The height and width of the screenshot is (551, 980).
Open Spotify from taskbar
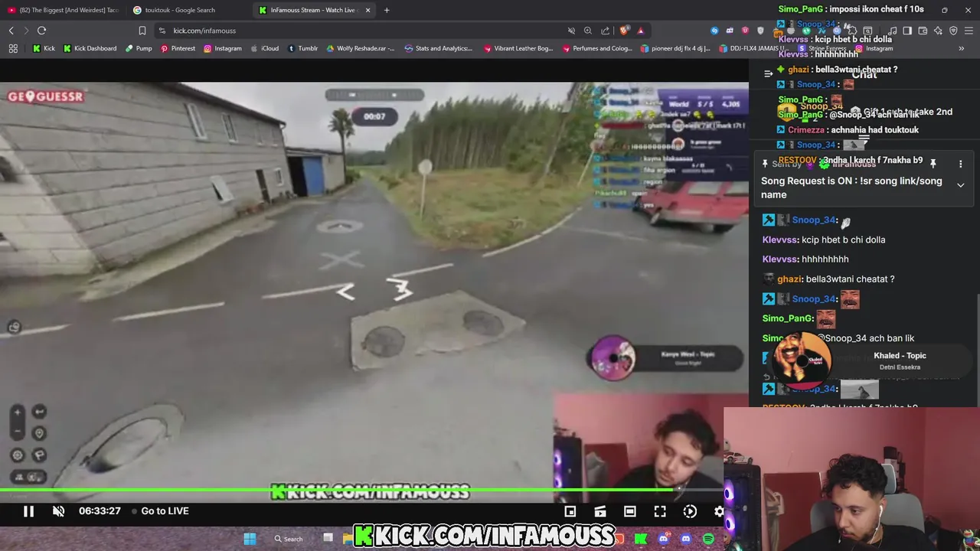tap(708, 539)
